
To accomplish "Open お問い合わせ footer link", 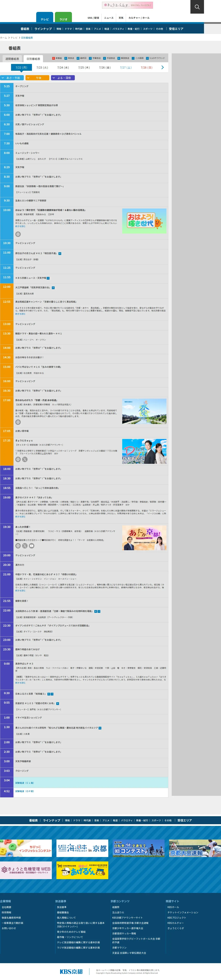I will click(9, 928).
